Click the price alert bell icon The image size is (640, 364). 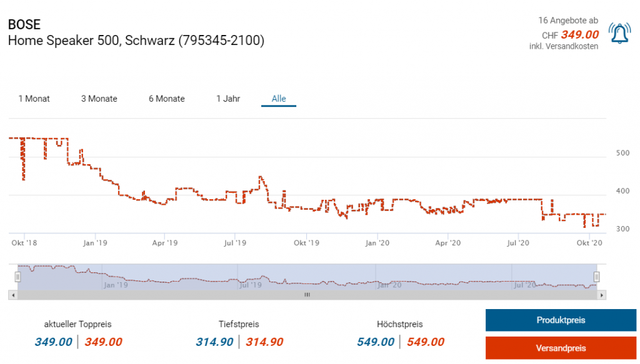point(619,33)
